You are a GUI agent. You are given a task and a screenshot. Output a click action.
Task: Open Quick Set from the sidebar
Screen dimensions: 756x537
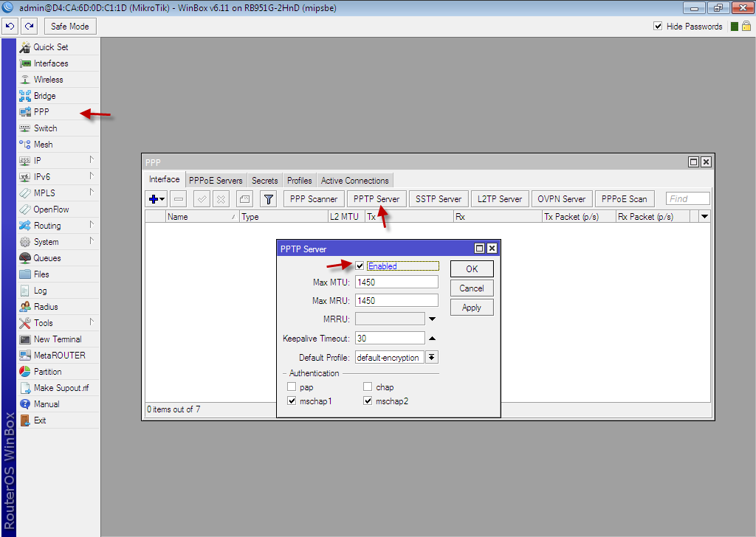pyautogui.click(x=58, y=47)
